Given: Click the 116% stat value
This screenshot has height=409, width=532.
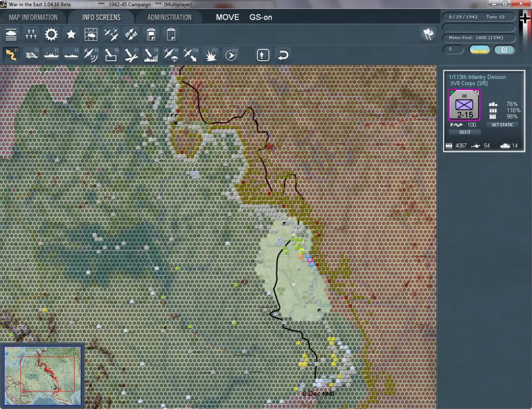Looking at the screenshot, I should 513,110.
